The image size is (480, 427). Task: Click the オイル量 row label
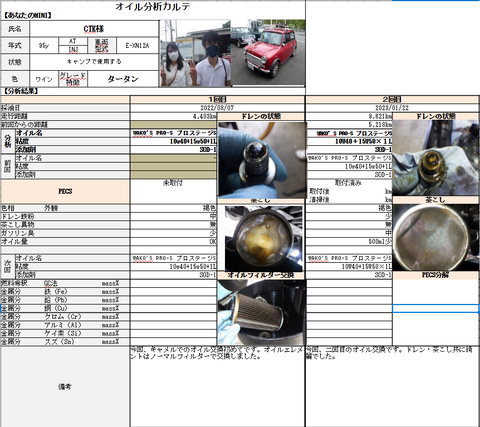coord(65,241)
